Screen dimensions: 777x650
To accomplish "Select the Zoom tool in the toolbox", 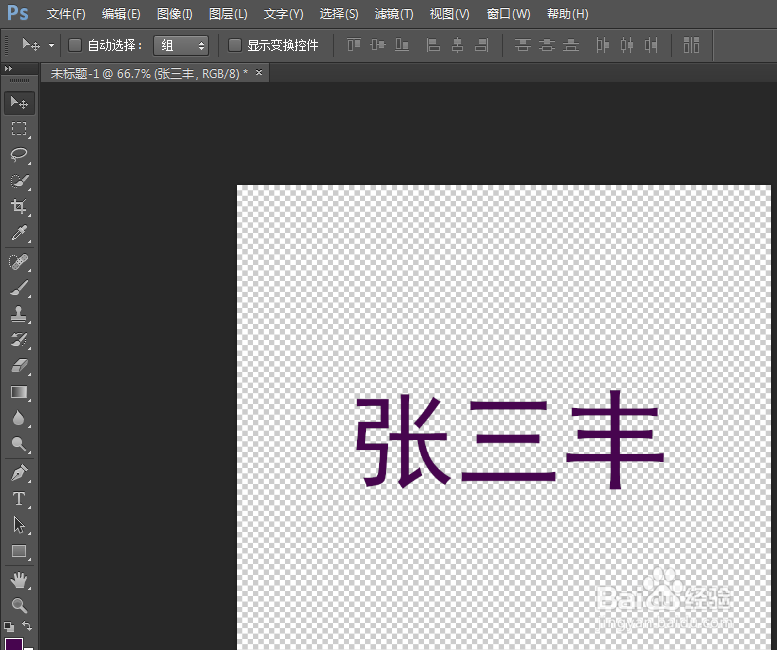I will pyautogui.click(x=19, y=605).
